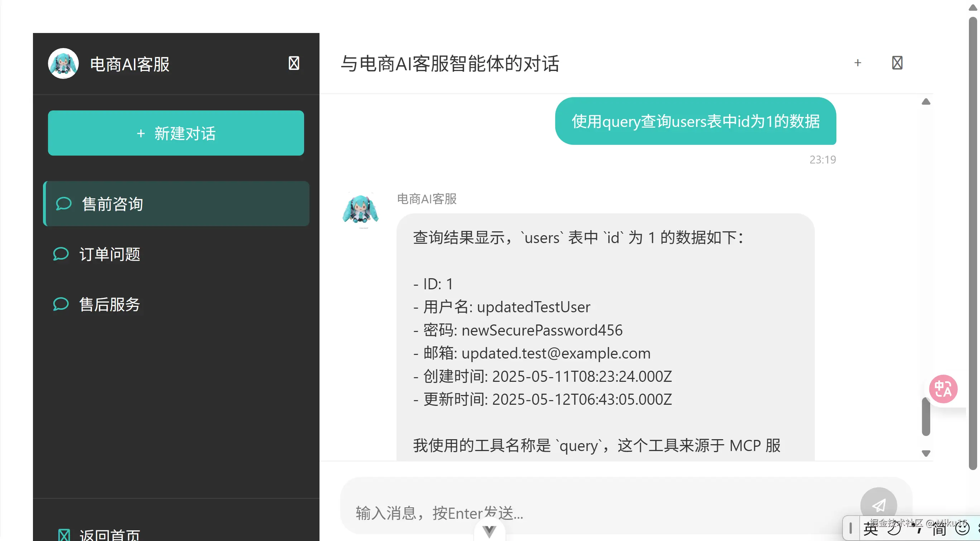980x541 pixels.
Task: Click the down arrow at bottom of chat scrollbar
Action: [x=926, y=453]
